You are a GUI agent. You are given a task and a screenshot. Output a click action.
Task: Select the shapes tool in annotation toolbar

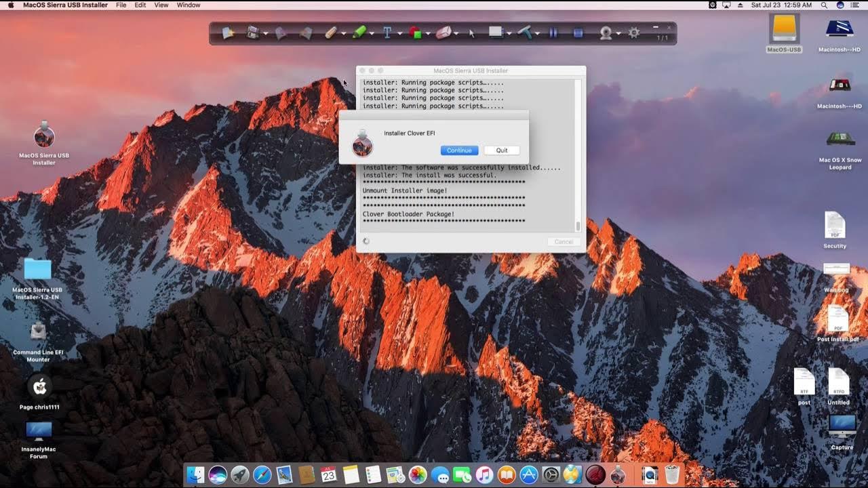click(x=415, y=33)
